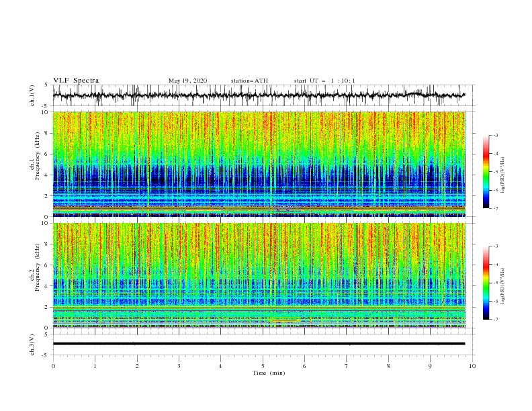Click the "4" tick on ch.1 frequency axis
This screenshot has width=532, height=411.
pyautogui.click(x=46, y=175)
